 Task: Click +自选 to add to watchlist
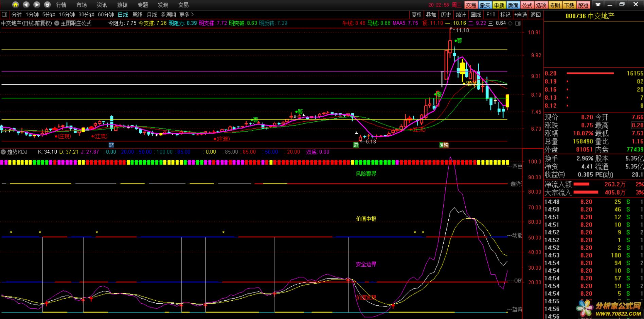click(x=521, y=15)
